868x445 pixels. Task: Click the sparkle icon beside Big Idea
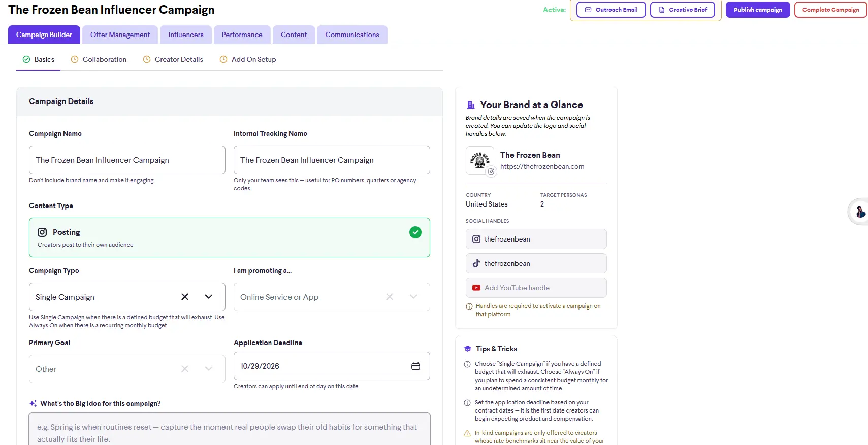click(33, 403)
